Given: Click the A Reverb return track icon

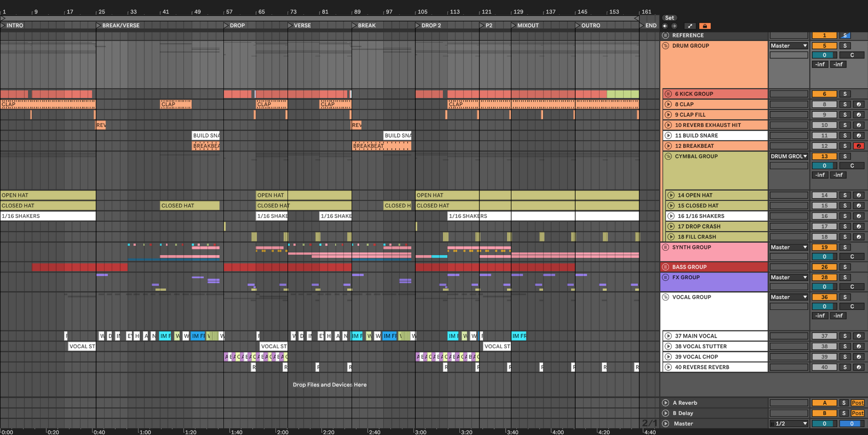Looking at the screenshot, I should [665, 403].
